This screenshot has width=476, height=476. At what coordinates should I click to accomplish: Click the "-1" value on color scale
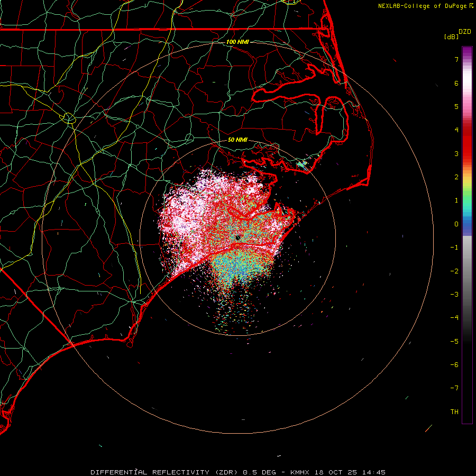click(x=454, y=248)
